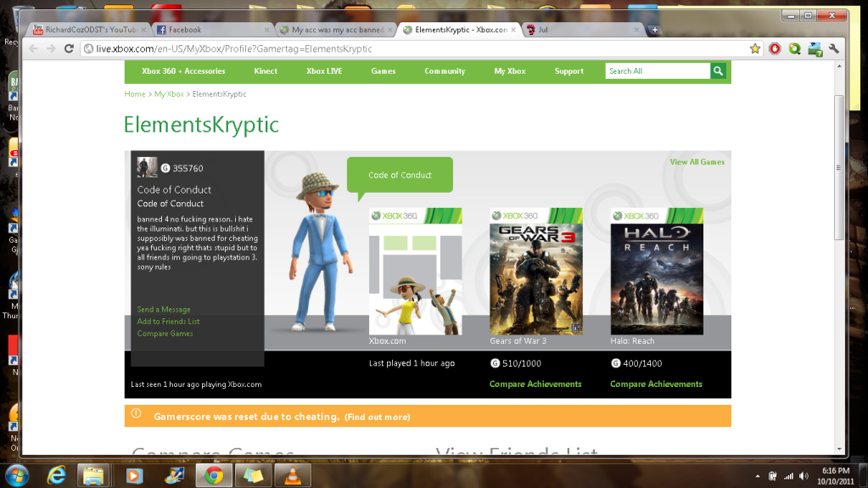
Task: Open a new tab with plus button
Action: [654, 30]
